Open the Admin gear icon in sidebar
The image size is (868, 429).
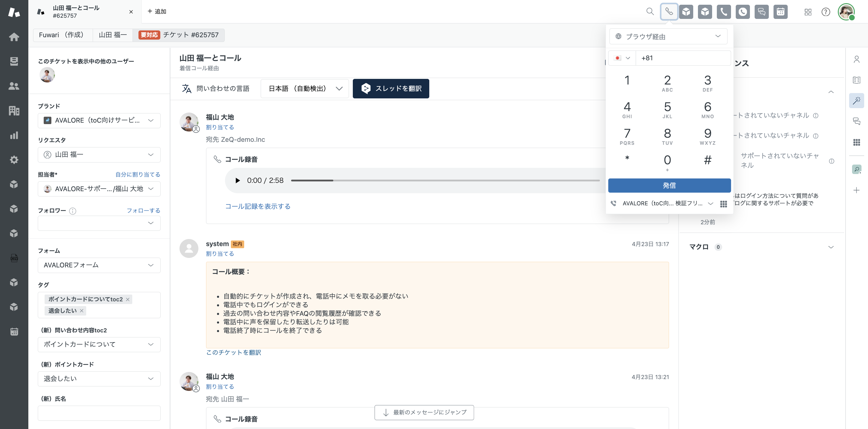[x=14, y=160]
